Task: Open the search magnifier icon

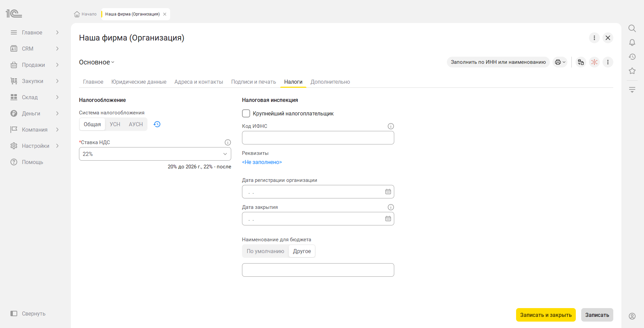Action: point(632,28)
